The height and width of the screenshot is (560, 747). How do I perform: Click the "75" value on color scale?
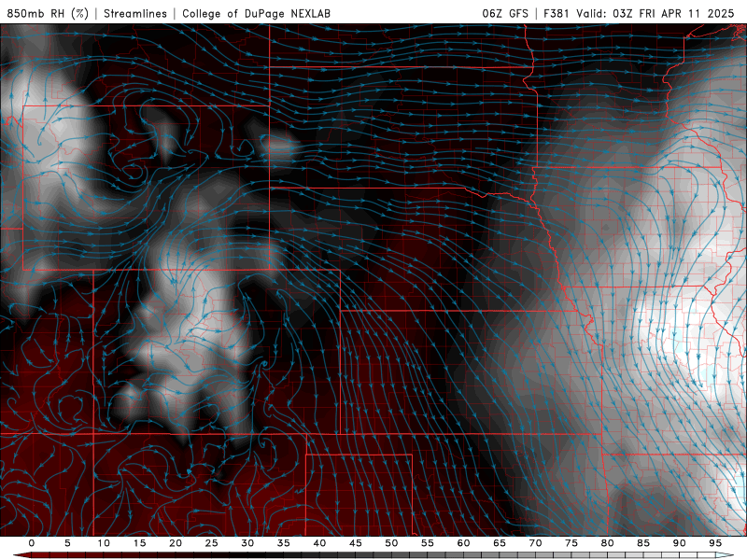(x=571, y=543)
